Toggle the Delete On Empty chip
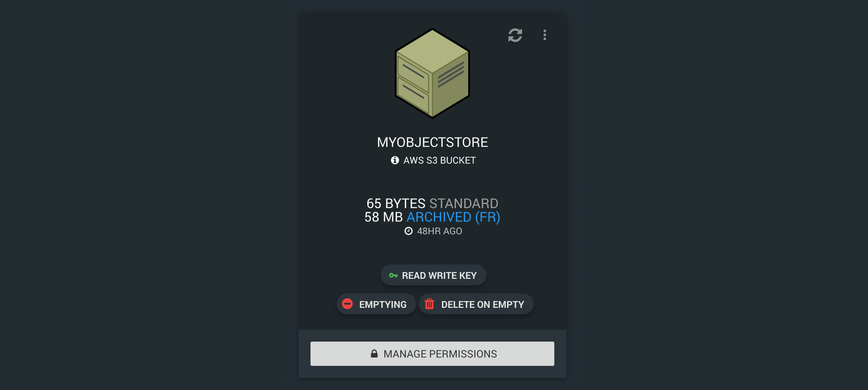Image resolution: width=868 pixels, height=390 pixels. pos(476,304)
